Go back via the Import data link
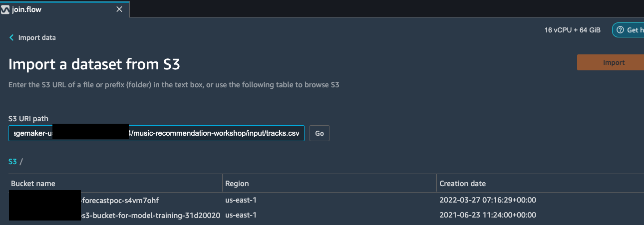Viewport: 644px width, 225px height. click(37, 37)
